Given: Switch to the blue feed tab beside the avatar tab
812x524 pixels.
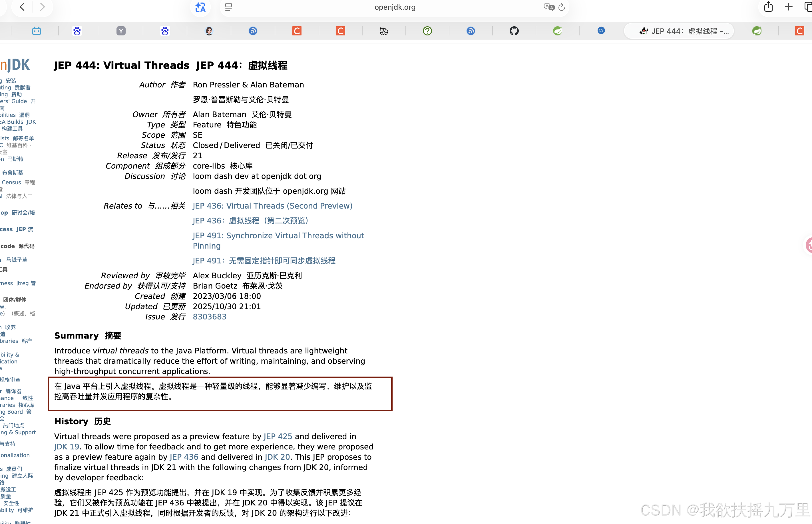Looking at the screenshot, I should click(x=253, y=31).
